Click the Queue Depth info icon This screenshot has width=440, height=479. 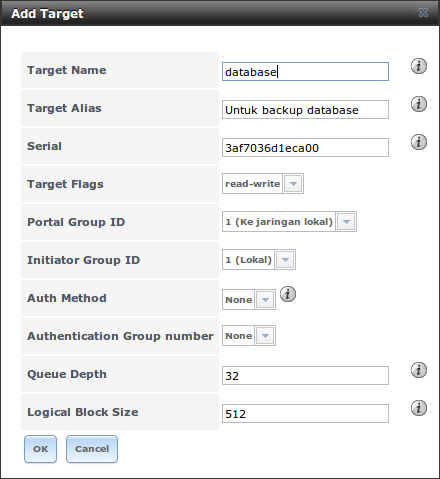(419, 370)
